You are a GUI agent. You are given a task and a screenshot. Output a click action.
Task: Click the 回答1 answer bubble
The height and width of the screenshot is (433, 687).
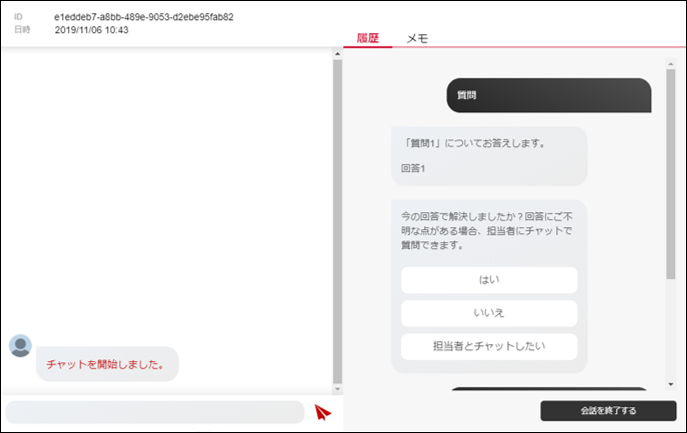[489, 155]
